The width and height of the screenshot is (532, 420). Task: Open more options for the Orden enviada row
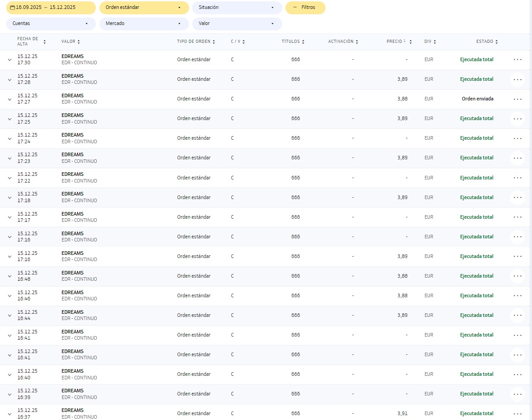click(517, 99)
